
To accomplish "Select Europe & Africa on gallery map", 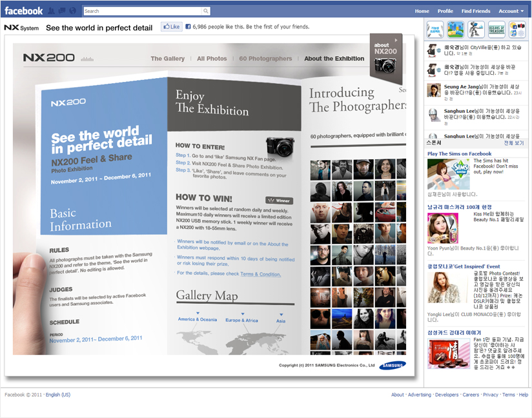I will (x=241, y=320).
